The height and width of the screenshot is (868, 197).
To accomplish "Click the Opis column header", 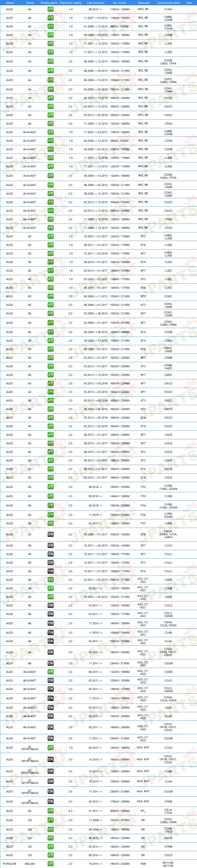I will click(189, 3).
